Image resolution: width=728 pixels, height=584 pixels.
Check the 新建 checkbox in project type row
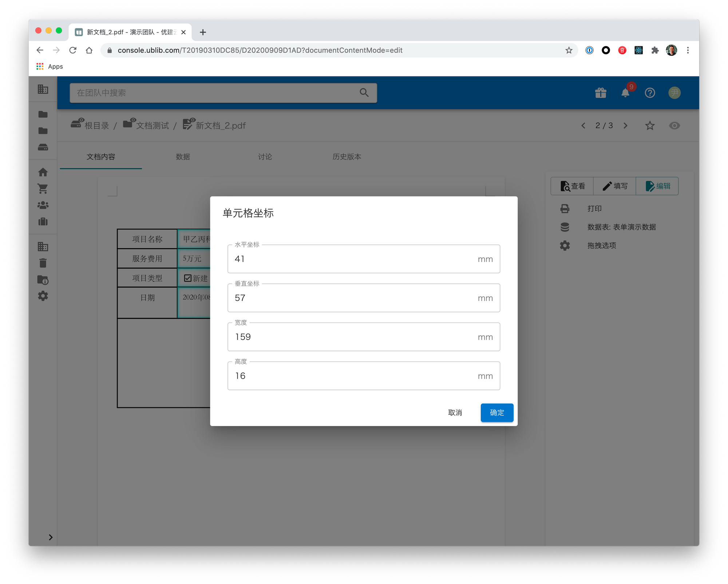(188, 278)
